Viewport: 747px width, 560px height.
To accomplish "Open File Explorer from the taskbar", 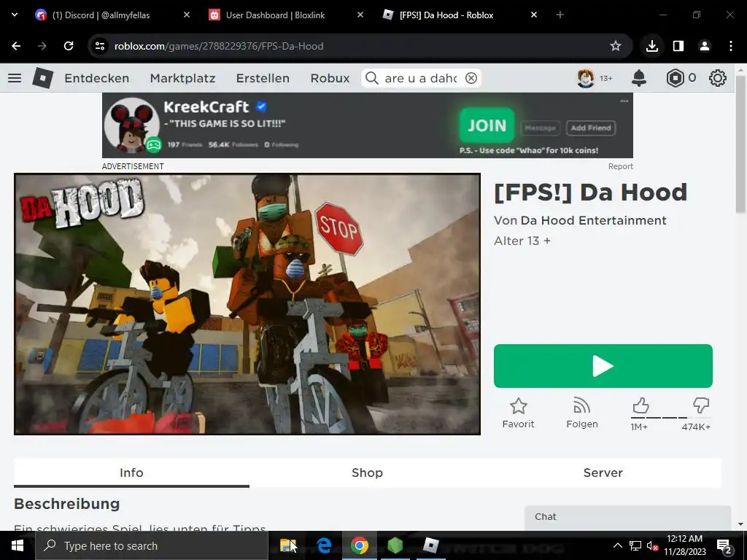I will 287,545.
